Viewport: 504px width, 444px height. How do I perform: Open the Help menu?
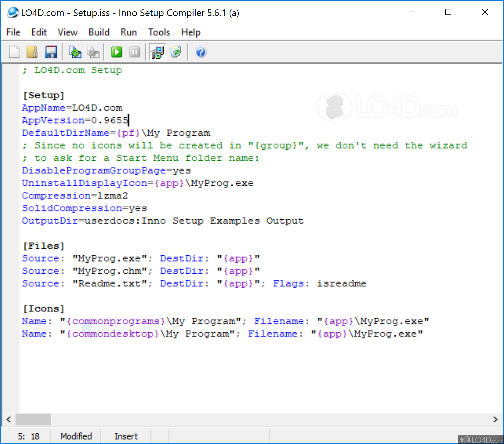(191, 32)
